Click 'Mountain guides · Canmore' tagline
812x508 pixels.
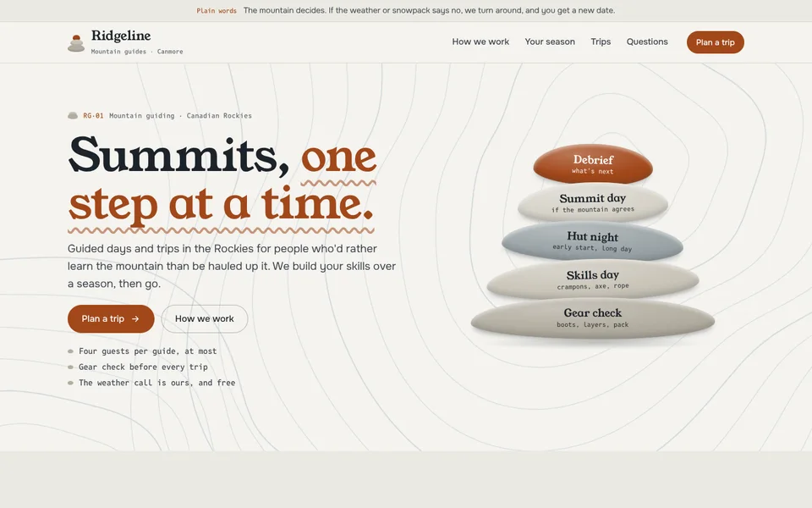[137, 52]
